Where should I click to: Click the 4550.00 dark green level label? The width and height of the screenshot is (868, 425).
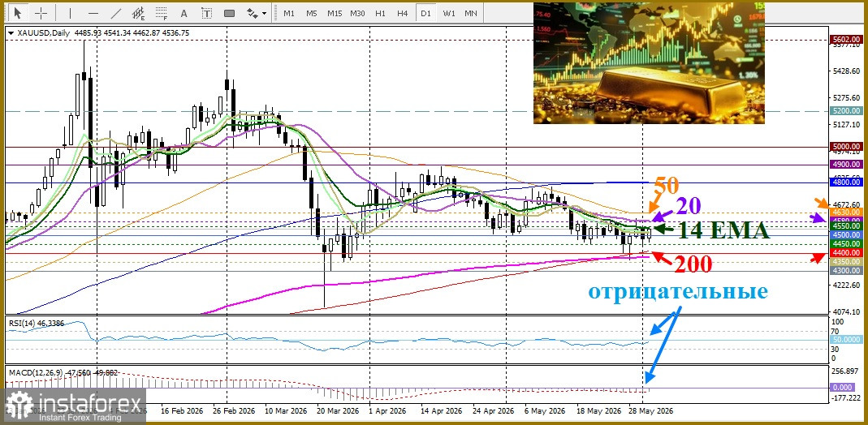pos(847,226)
